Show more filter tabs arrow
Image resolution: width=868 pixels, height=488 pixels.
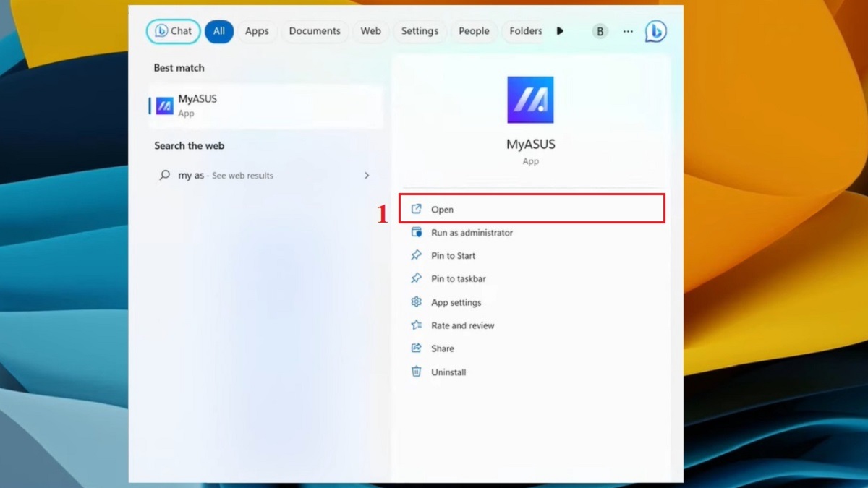tap(560, 31)
